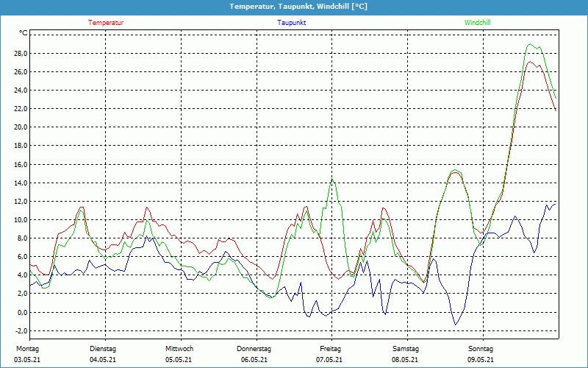Click the 10,0 y-axis value
The height and width of the screenshot is (368, 588).
pyautogui.click(x=21, y=219)
